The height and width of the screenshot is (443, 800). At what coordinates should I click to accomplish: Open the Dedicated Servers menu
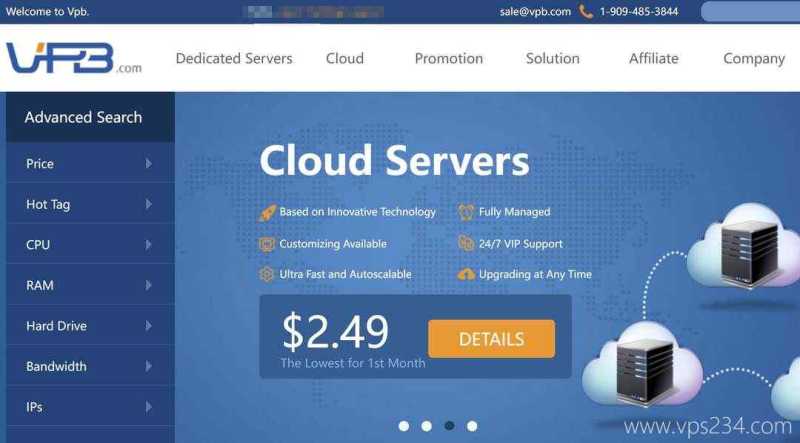(234, 58)
